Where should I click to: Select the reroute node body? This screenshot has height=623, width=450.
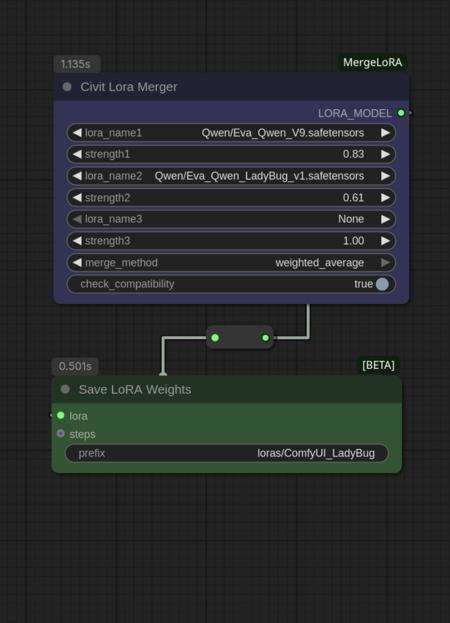tap(240, 338)
